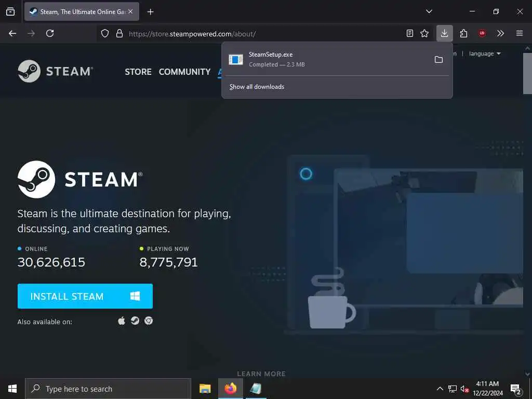Click the large Steam hero logo
The image size is (532, 399).
80,179
